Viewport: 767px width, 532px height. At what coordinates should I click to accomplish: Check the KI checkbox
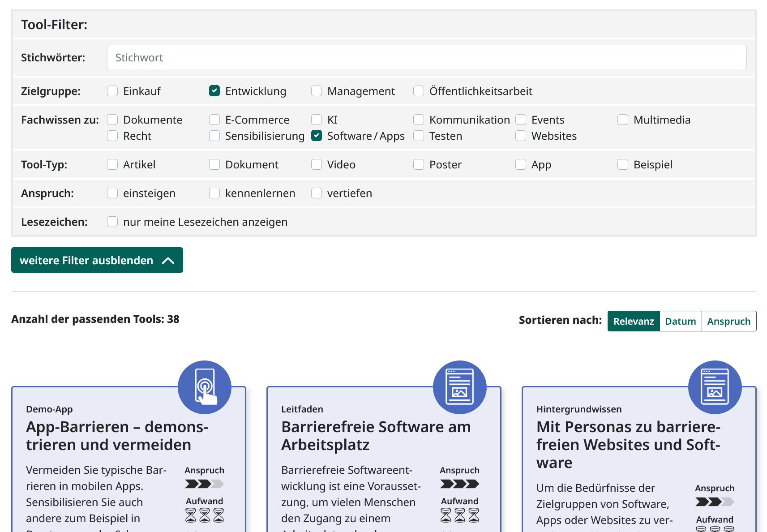pos(317,120)
